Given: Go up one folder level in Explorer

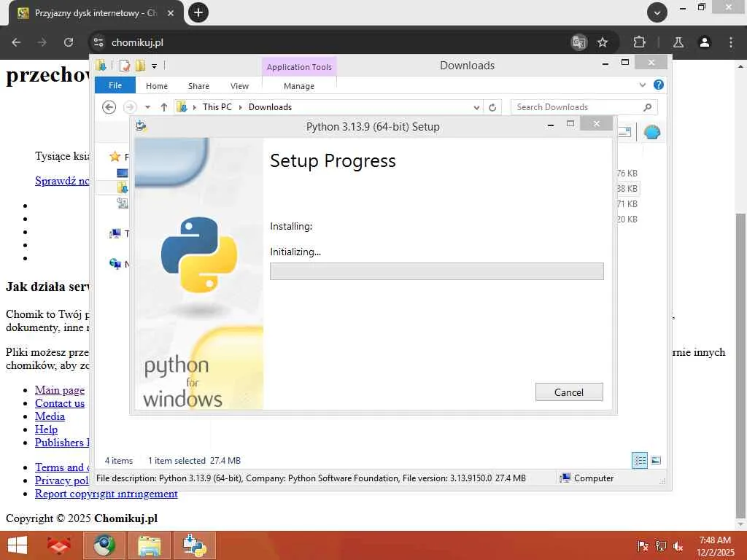Looking at the screenshot, I should [164, 107].
